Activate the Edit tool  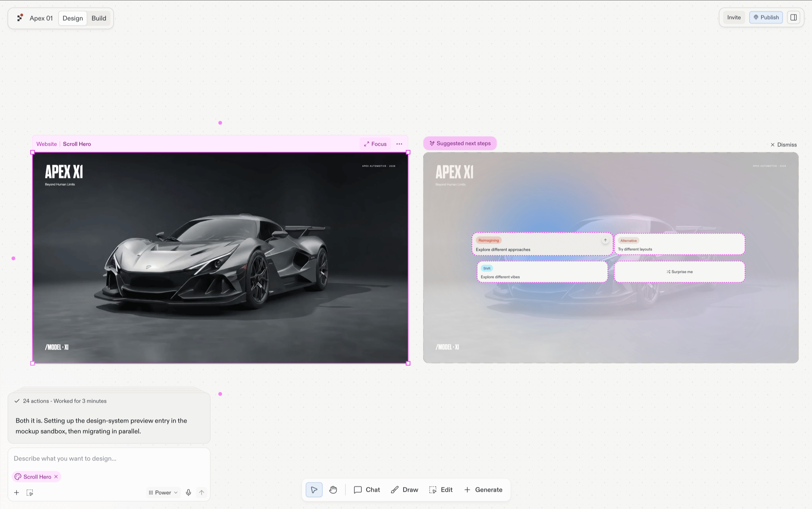coord(441,490)
